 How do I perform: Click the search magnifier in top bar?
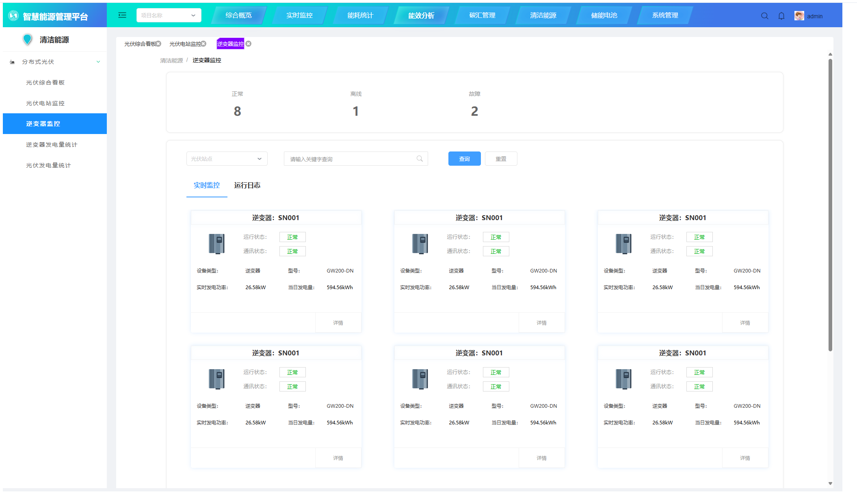764,16
